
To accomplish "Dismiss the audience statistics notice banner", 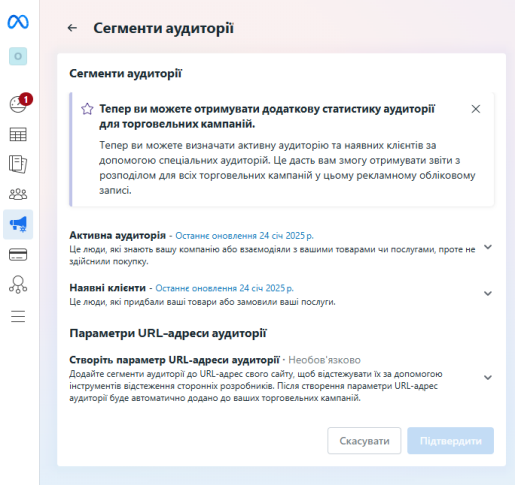I will (476, 109).
